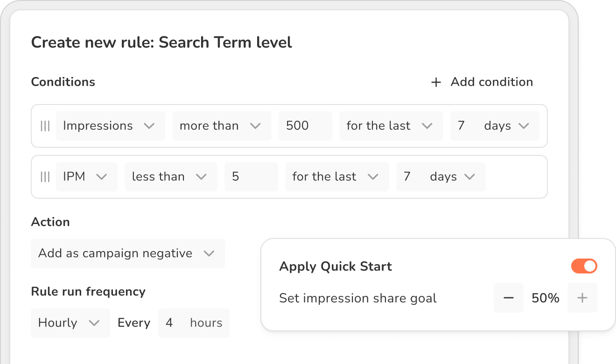Click the plus icon beside Add condition
Viewport: 616px width, 364px height.
click(436, 83)
